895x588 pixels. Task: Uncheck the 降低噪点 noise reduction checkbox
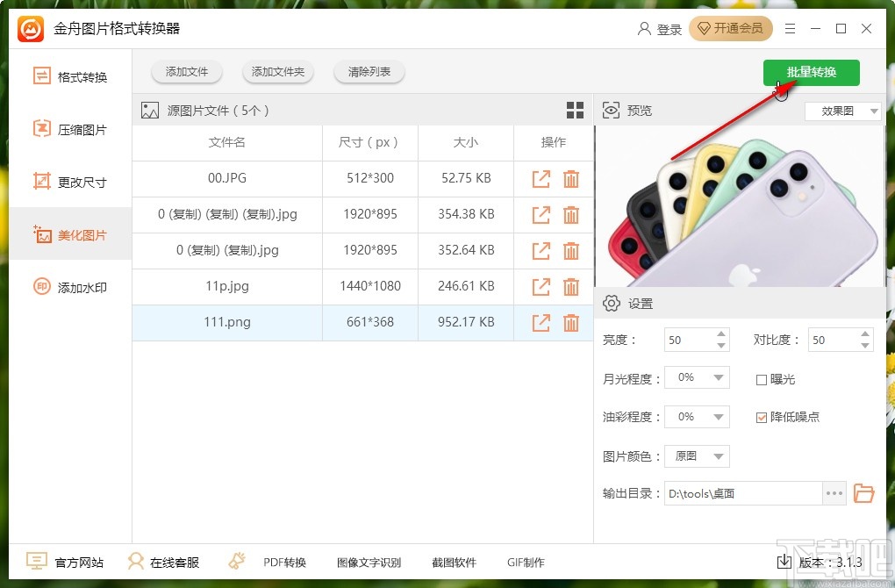[x=761, y=418]
